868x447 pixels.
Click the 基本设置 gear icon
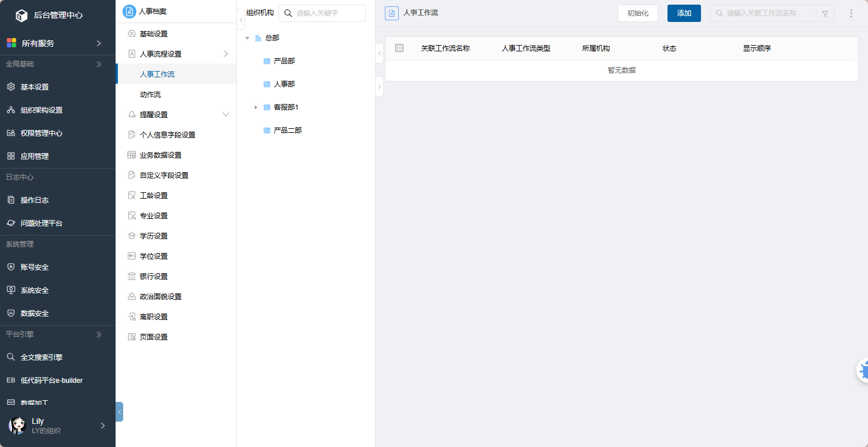point(10,87)
